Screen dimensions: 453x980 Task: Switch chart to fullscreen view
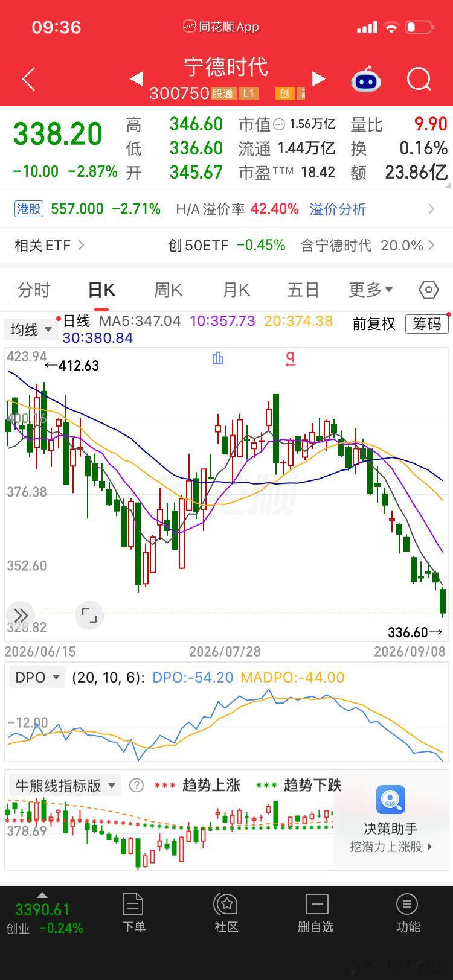tap(89, 616)
